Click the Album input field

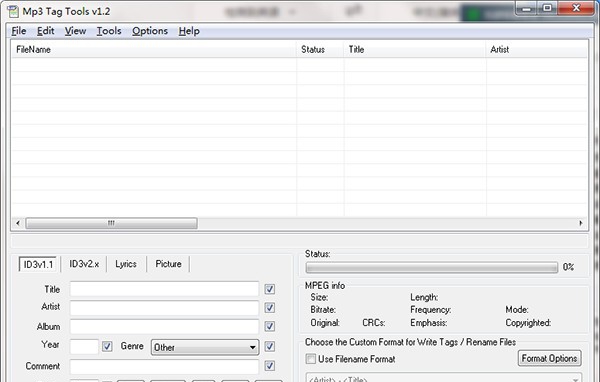click(165, 326)
